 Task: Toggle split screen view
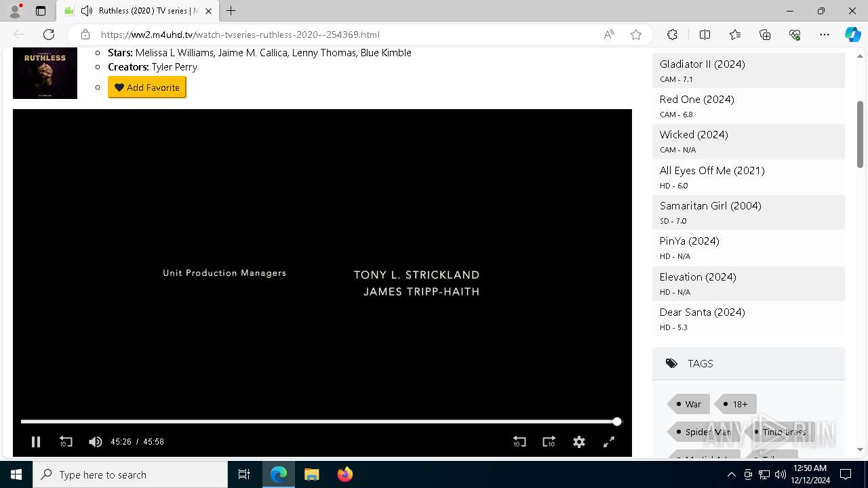pos(705,35)
